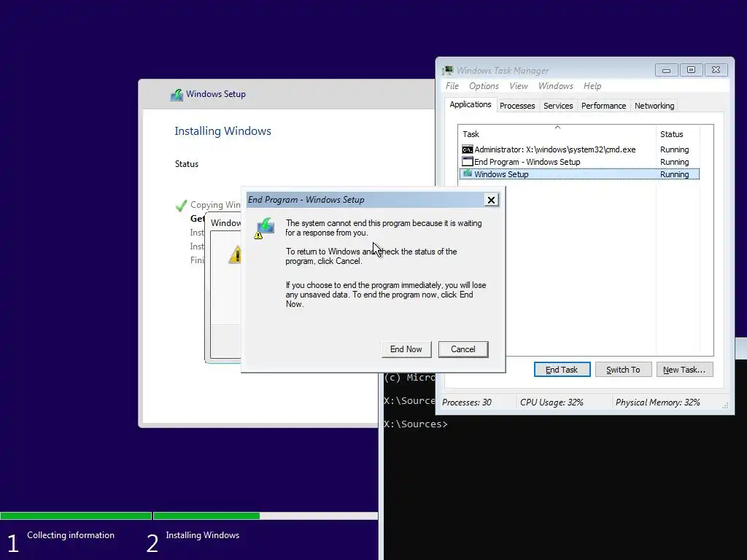Click Switch To in Task Manager
Screen dimensions: 747x560
623,370
